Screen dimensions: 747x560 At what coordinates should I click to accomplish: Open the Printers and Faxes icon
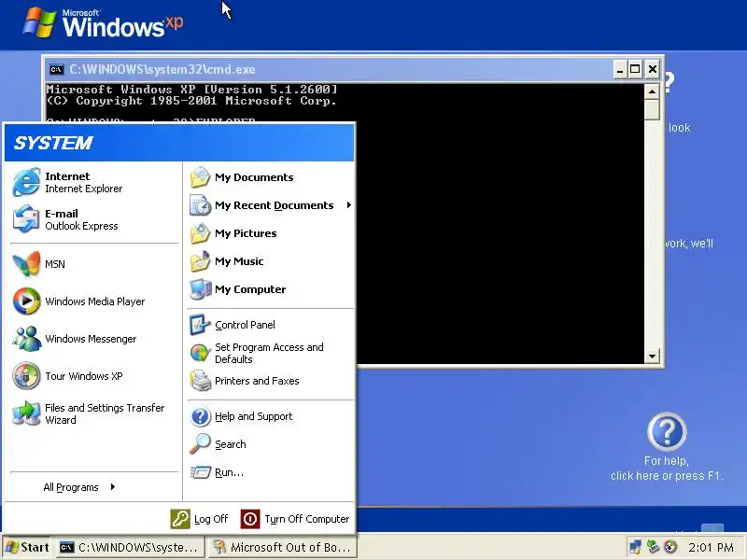tap(200, 381)
